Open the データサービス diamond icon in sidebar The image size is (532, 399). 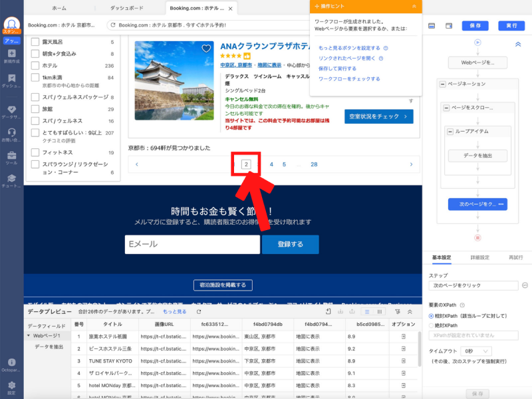point(11,109)
